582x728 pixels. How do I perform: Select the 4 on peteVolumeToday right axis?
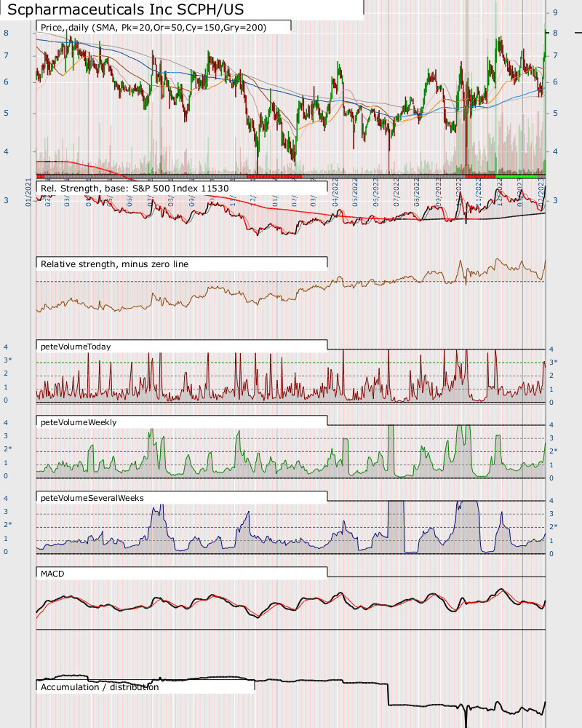click(x=551, y=349)
